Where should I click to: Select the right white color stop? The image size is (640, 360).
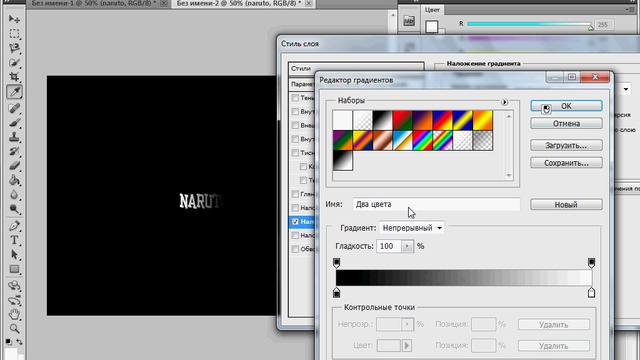(x=591, y=292)
